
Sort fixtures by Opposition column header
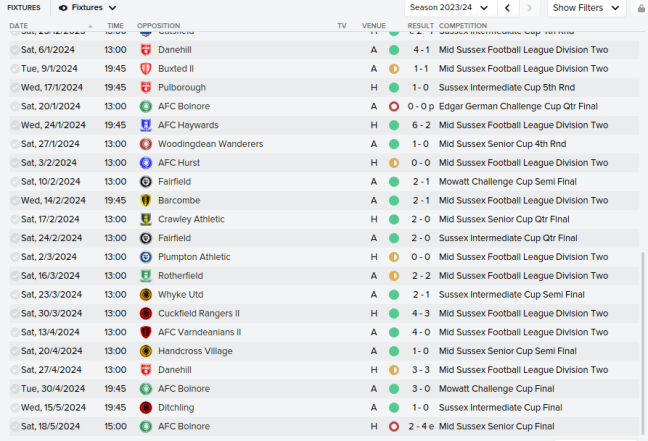(159, 25)
